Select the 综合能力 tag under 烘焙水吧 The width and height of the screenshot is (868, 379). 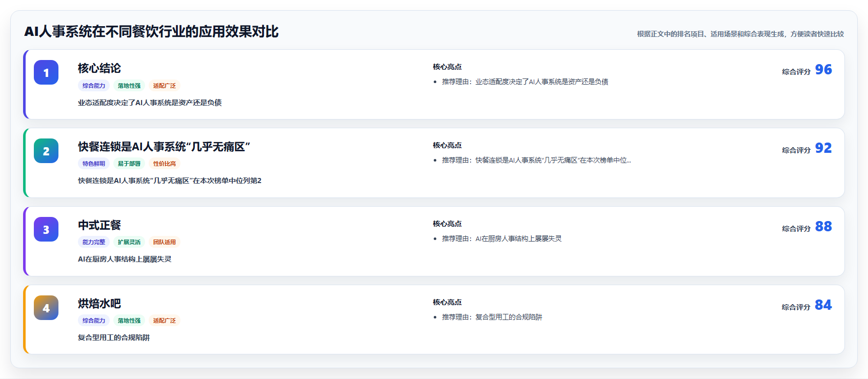pos(94,321)
